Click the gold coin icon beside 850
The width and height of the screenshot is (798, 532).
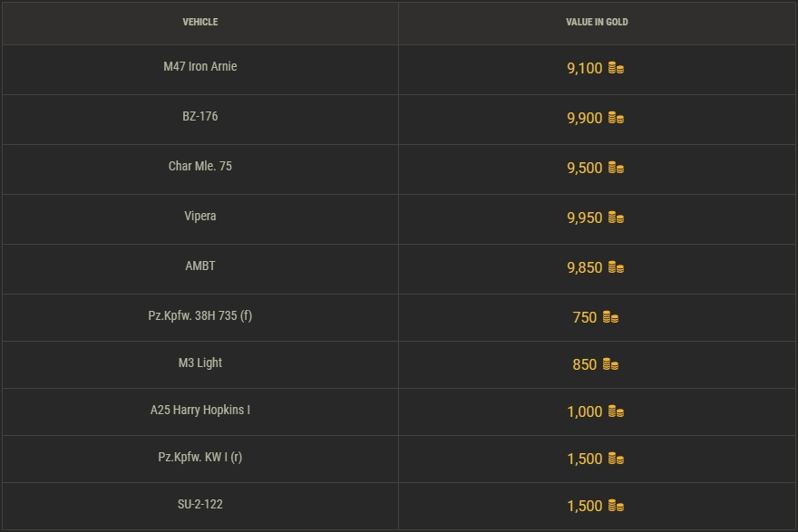610,365
